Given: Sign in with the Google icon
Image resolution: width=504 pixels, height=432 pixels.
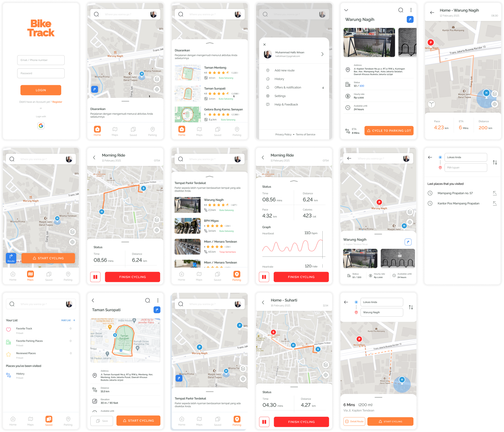Looking at the screenshot, I should (x=41, y=126).
